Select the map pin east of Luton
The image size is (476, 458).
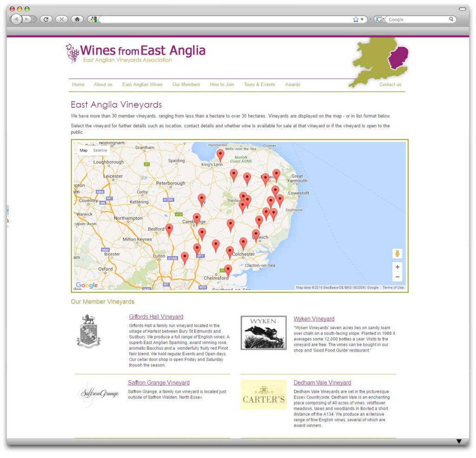[185, 258]
